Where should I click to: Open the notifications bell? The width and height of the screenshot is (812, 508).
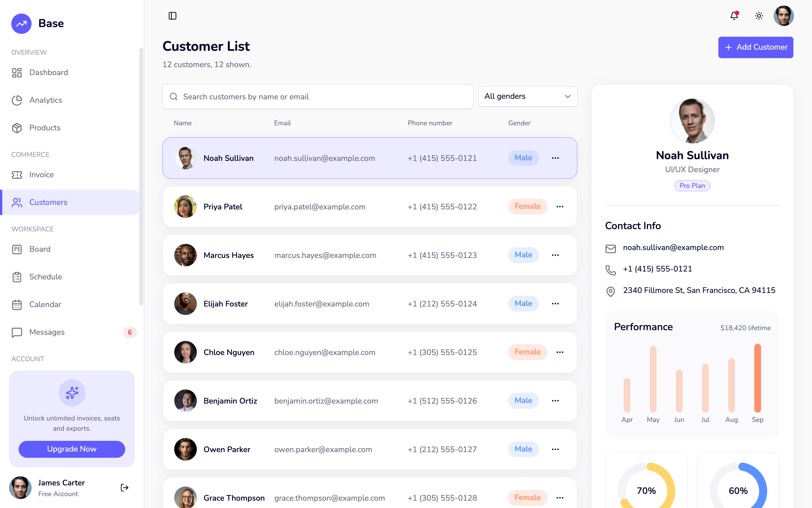tap(734, 16)
